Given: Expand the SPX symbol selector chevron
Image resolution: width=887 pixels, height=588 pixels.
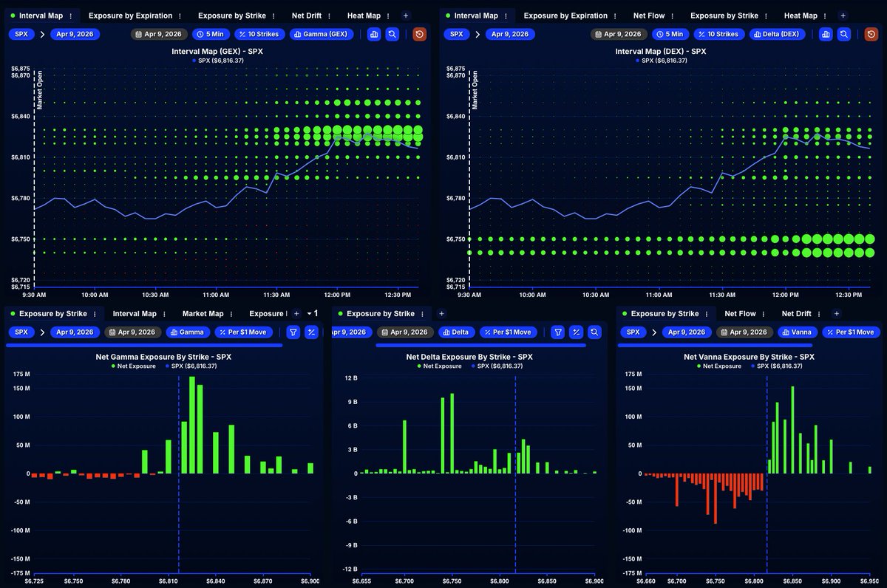Looking at the screenshot, I should pos(43,34).
